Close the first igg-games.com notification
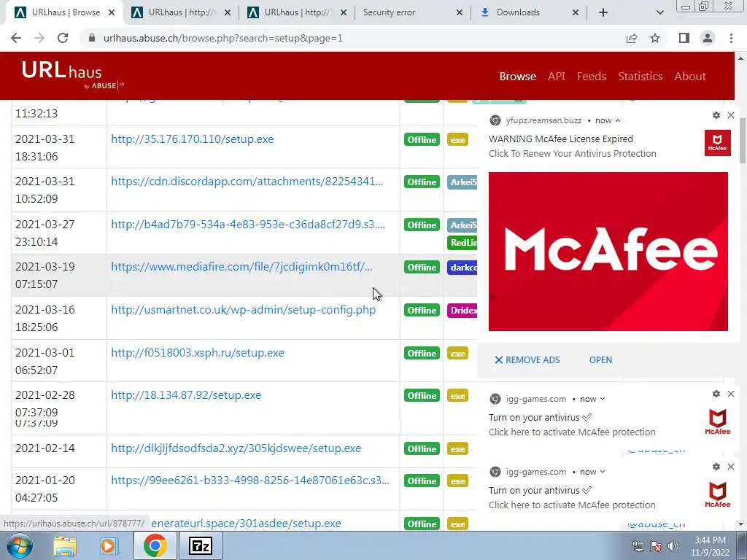Image resolution: width=747 pixels, height=560 pixels. [731, 394]
